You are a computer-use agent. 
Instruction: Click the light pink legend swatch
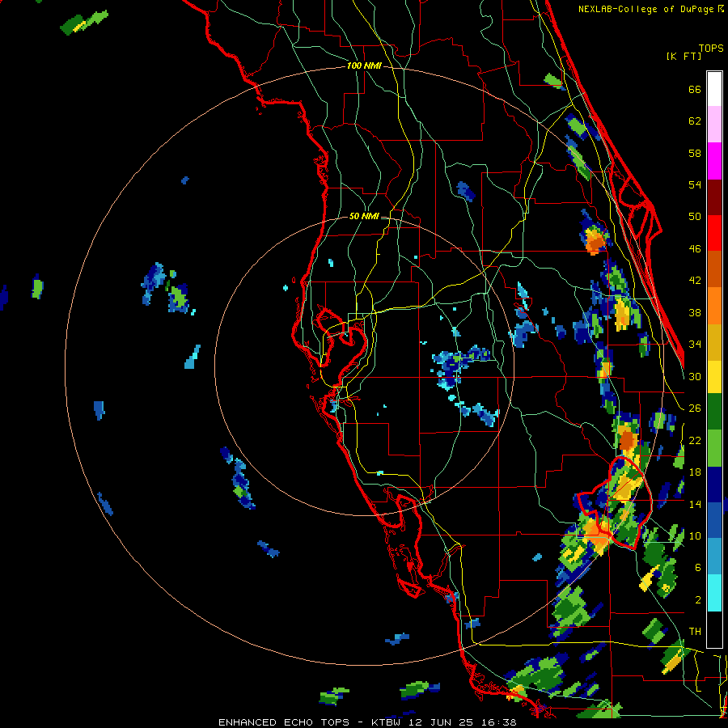[714, 125]
